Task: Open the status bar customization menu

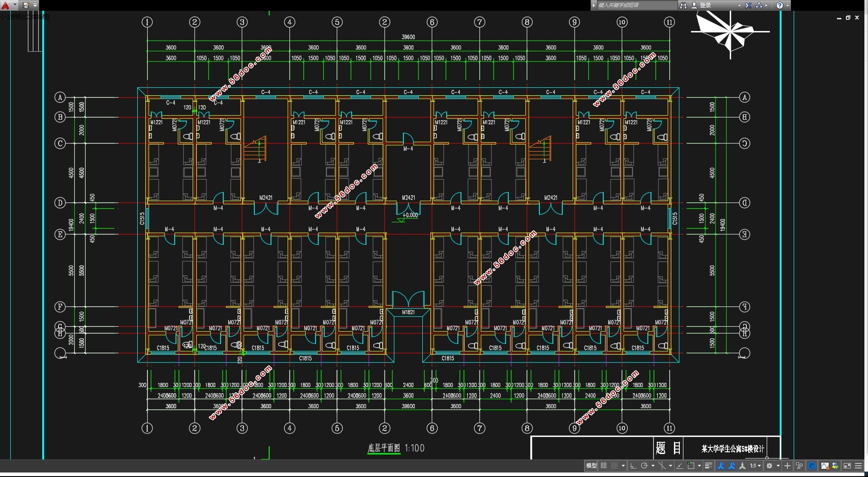Action: point(859,466)
